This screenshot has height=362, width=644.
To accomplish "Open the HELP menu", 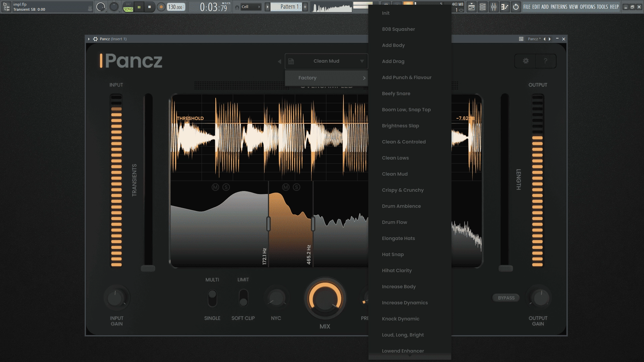I will (x=614, y=7).
